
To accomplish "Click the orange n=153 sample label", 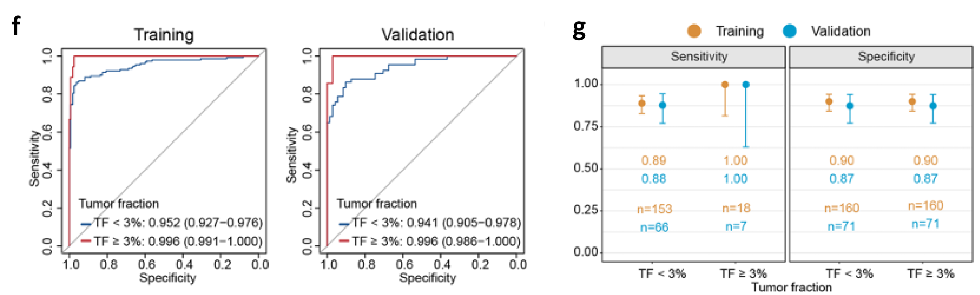I will pos(654,209).
